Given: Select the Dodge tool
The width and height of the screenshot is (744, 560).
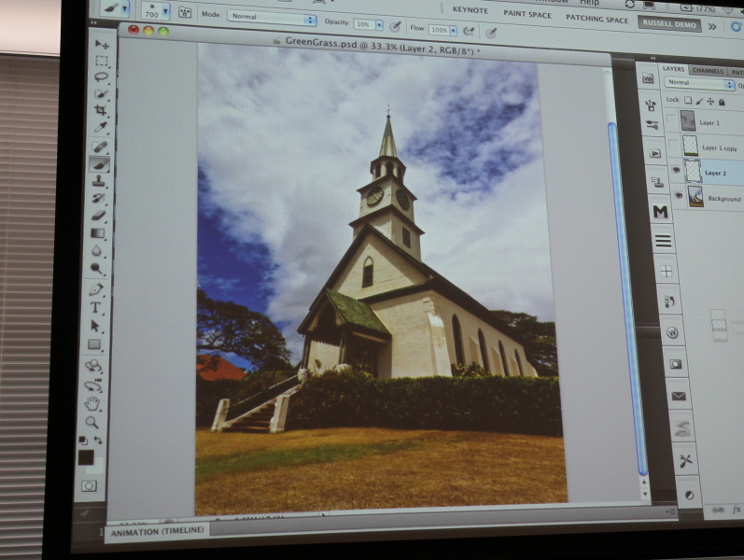Looking at the screenshot, I should (x=96, y=269).
